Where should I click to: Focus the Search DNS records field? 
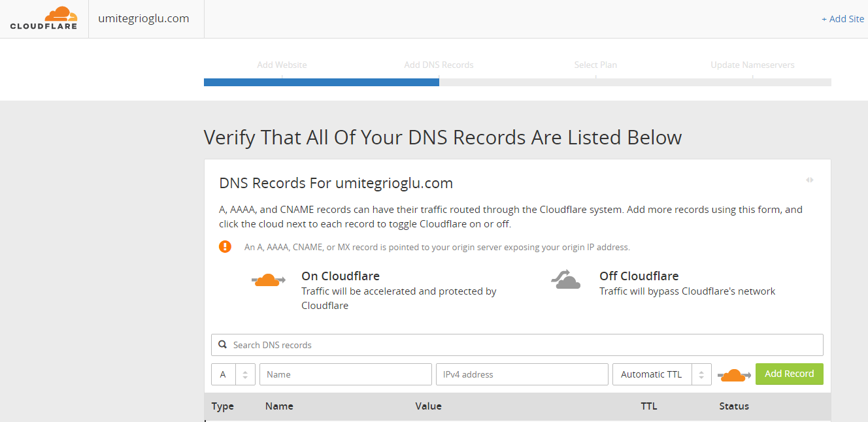[517, 345]
